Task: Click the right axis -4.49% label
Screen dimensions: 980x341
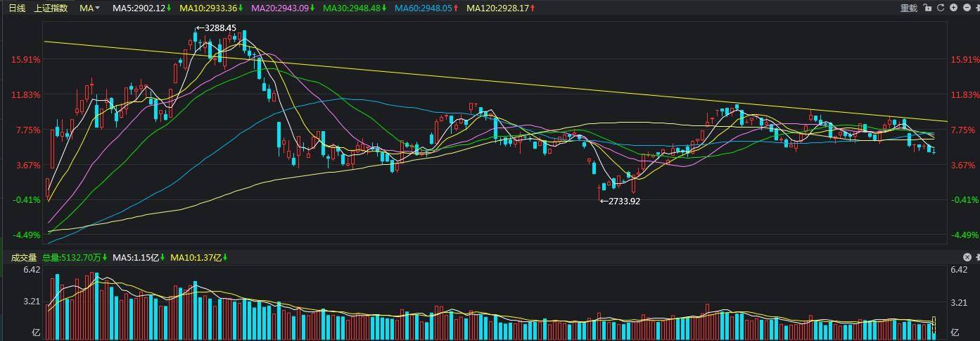Action: tap(964, 235)
